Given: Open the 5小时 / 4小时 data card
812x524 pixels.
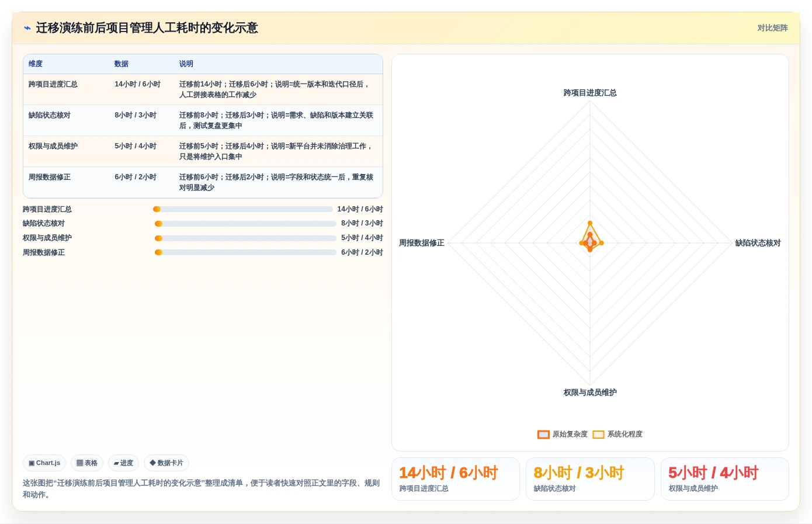Looking at the screenshot, I should click(x=725, y=479).
